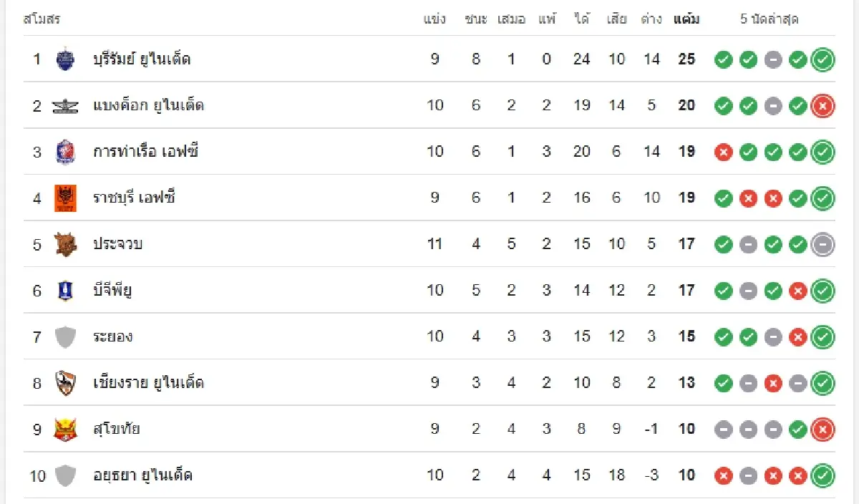
Task: Open the ราชบุรี เอฟซี team link
Action: click(x=134, y=198)
